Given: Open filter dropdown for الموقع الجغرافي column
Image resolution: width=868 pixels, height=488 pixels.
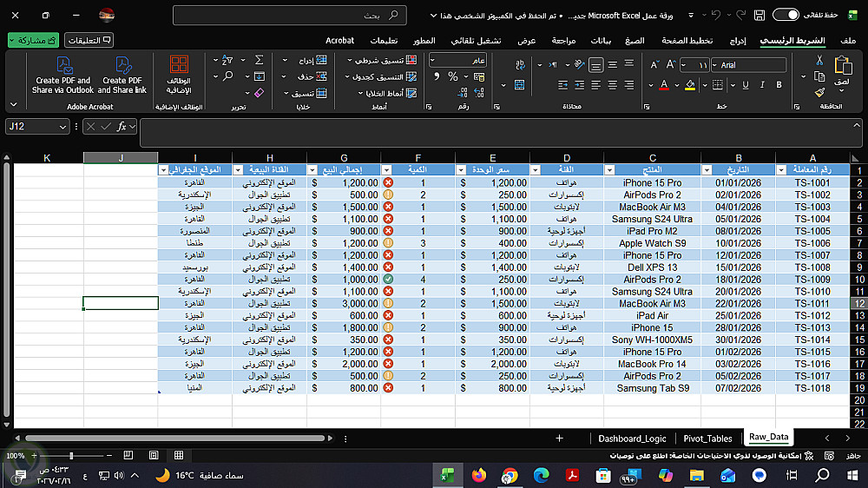Looking at the screenshot, I should pos(163,170).
